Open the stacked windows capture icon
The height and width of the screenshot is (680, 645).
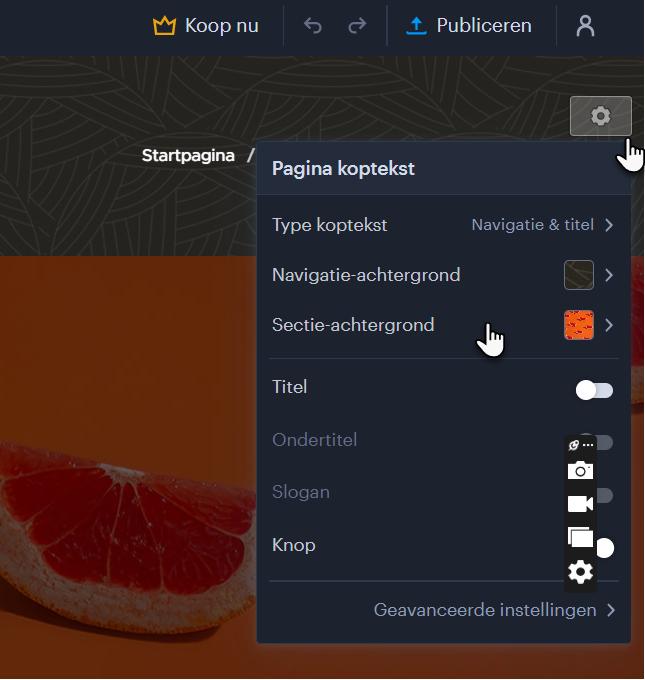(x=580, y=537)
